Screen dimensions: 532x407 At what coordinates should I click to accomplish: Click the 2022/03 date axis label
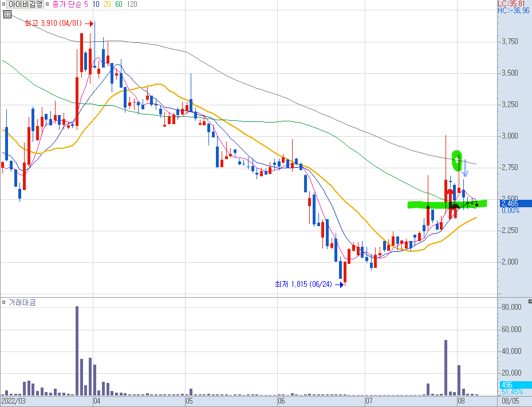point(13,401)
